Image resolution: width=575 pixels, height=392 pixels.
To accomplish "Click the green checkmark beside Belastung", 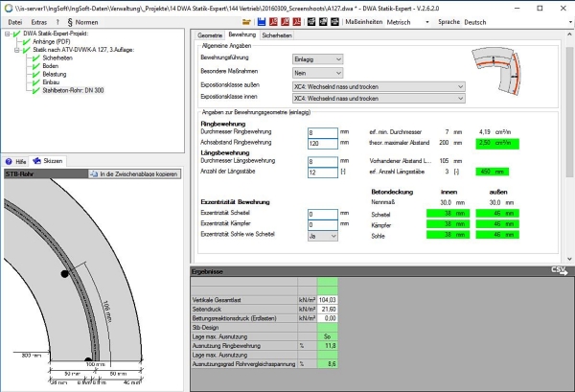I will pos(35,75).
